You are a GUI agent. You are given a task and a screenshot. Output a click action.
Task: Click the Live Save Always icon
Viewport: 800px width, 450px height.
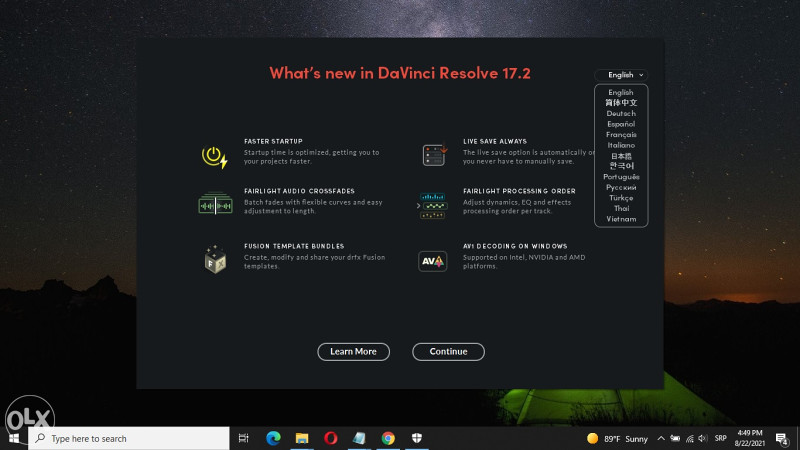[434, 154]
